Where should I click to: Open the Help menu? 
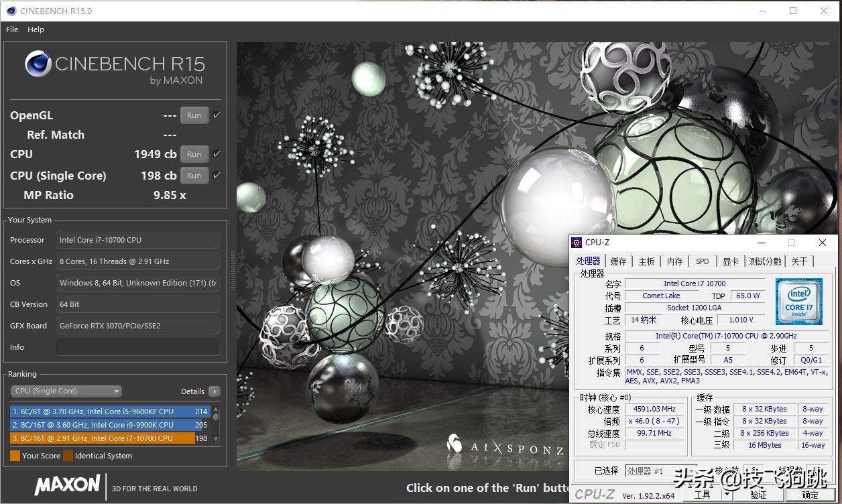(36, 29)
